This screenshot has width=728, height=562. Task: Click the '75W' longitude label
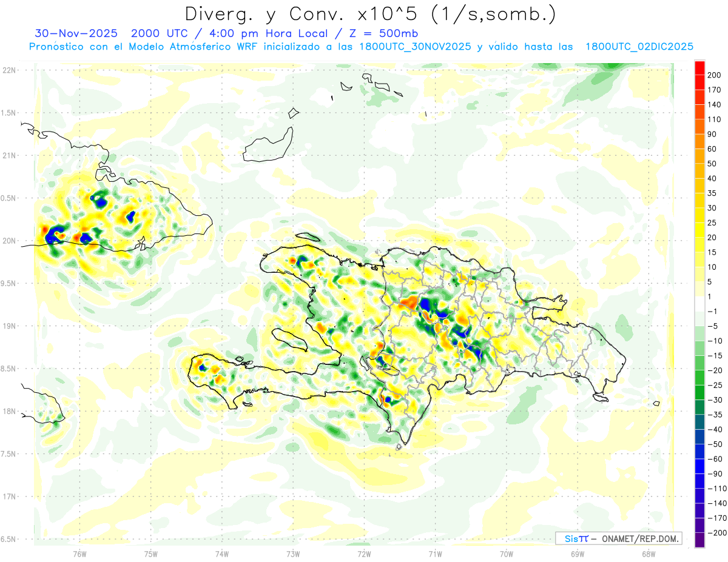pos(150,554)
